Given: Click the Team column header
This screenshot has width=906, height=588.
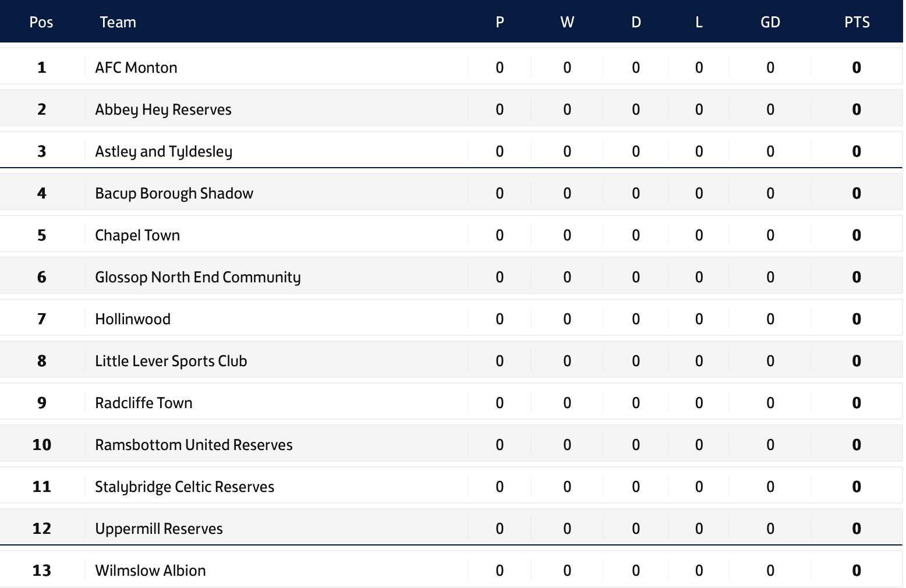Looking at the screenshot, I should point(118,22).
